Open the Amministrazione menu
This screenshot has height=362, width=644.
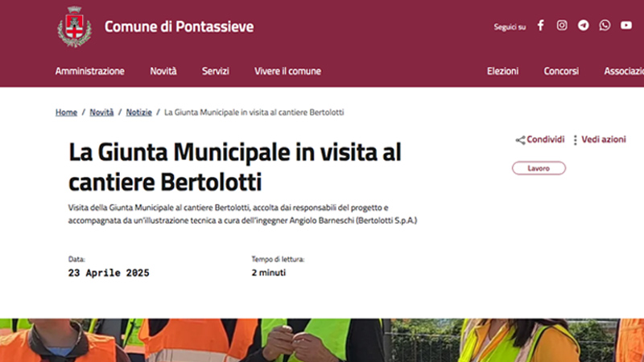[90, 71]
